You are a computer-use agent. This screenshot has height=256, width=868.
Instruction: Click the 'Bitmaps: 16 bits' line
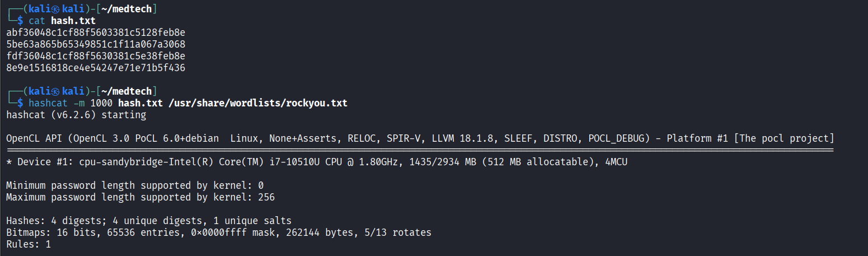219,232
